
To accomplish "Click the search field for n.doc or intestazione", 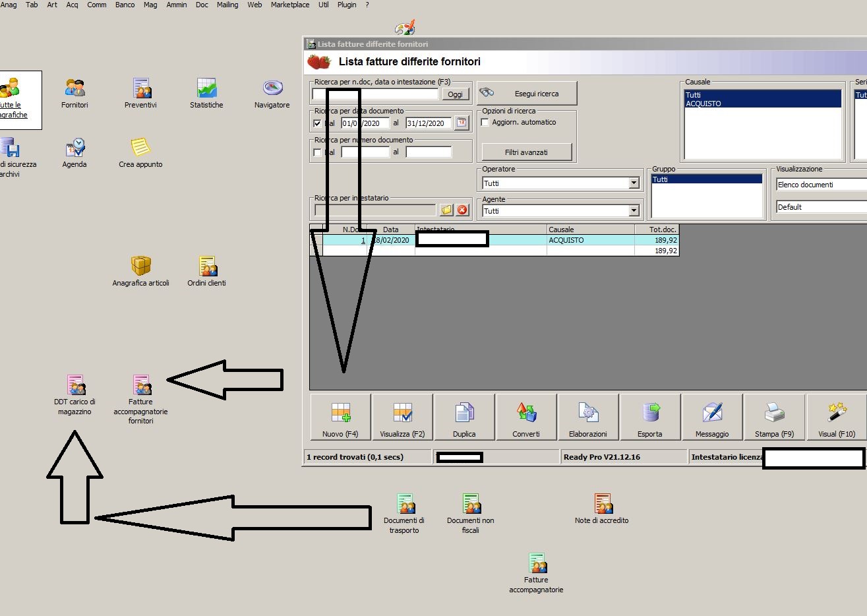I will pos(376,94).
